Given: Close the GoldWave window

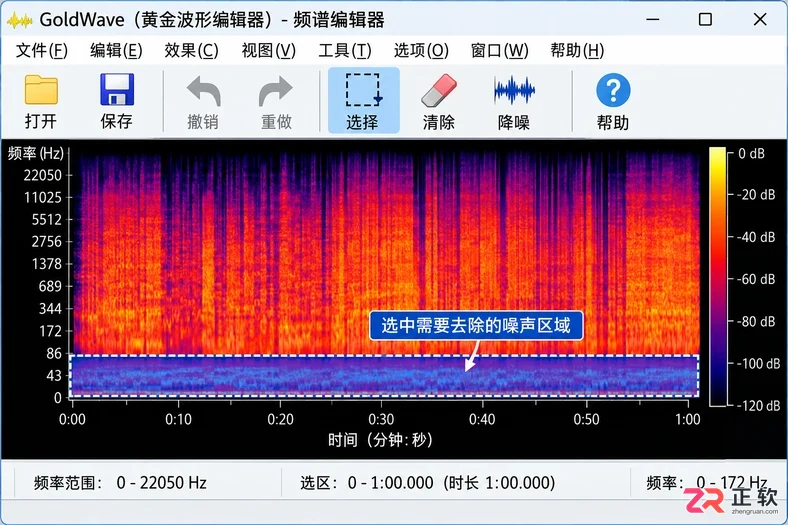Looking at the screenshot, I should (x=760, y=20).
